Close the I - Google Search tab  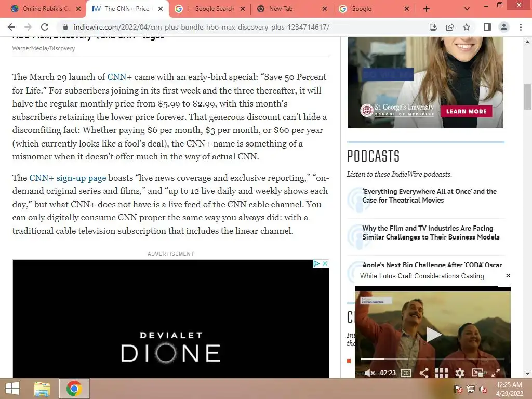(x=243, y=9)
